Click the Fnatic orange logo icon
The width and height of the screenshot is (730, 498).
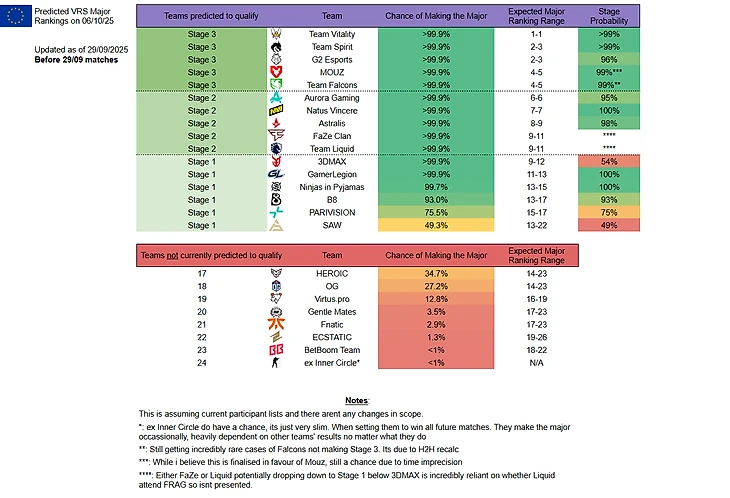[x=276, y=325]
